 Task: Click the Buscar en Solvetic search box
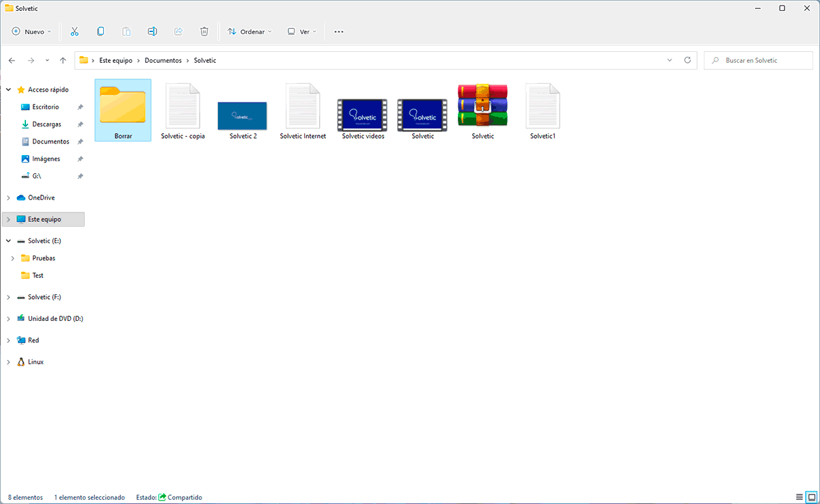[x=758, y=60]
